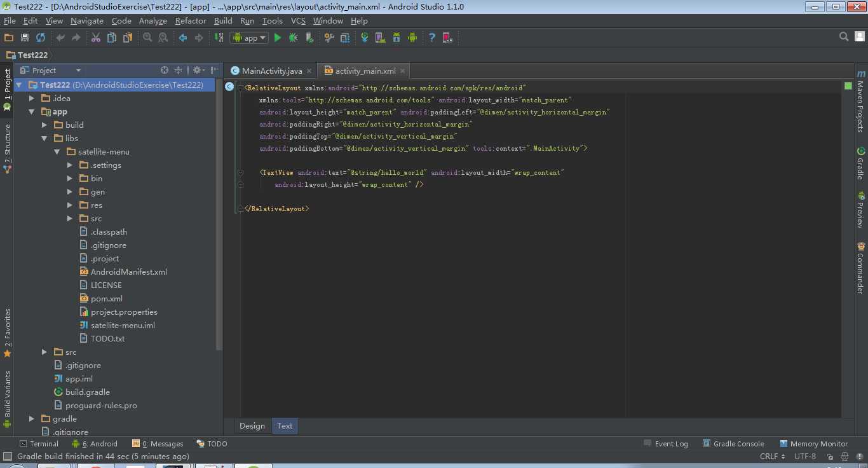Attach debugger to Android process icon
The height and width of the screenshot is (468, 868).
(309, 38)
